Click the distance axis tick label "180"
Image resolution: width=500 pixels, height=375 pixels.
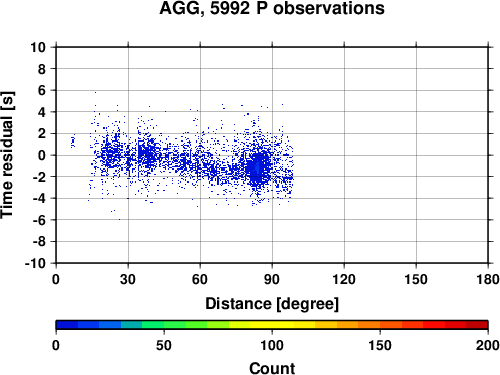(x=488, y=279)
